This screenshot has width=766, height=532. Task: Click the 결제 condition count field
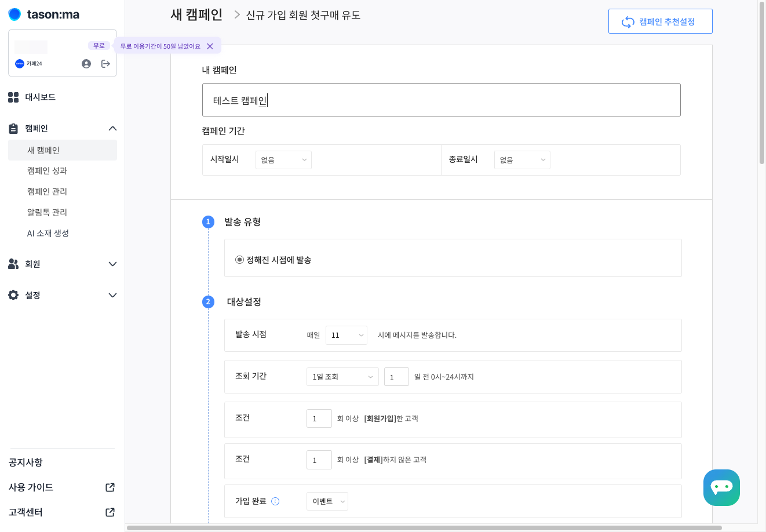(x=319, y=460)
